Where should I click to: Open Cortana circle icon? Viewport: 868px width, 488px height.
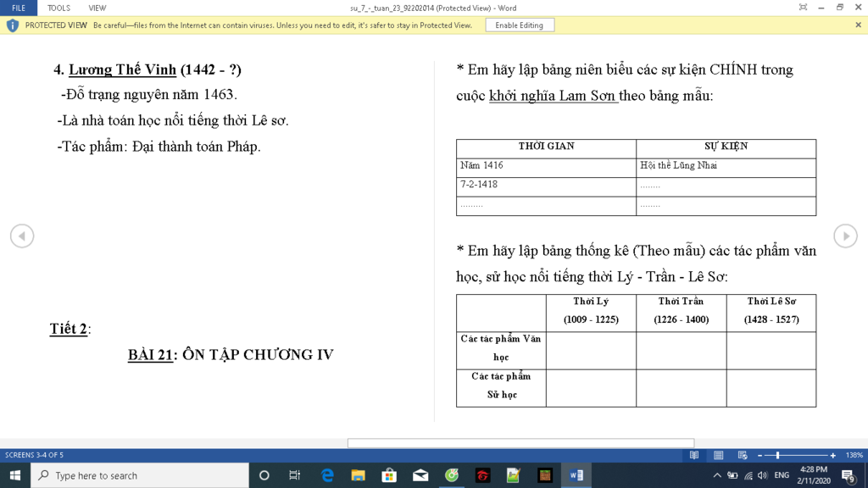(x=264, y=475)
